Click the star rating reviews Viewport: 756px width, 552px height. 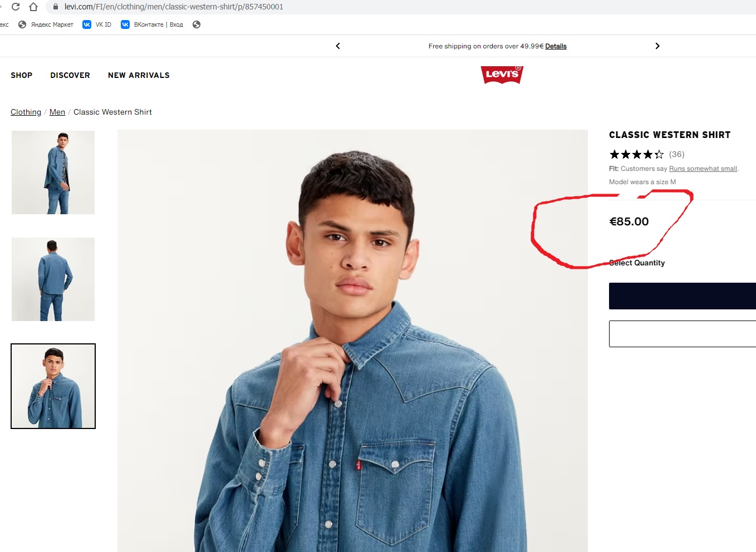(x=637, y=154)
